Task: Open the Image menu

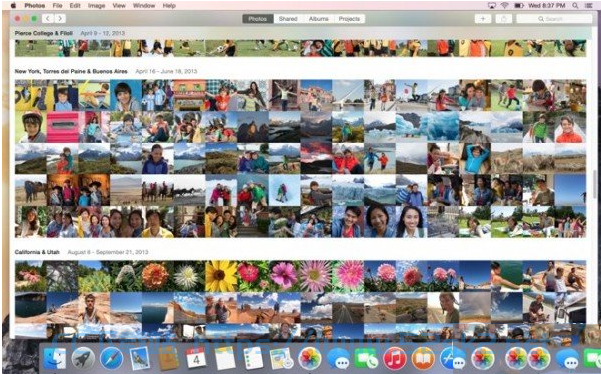Action: pyautogui.click(x=97, y=5)
